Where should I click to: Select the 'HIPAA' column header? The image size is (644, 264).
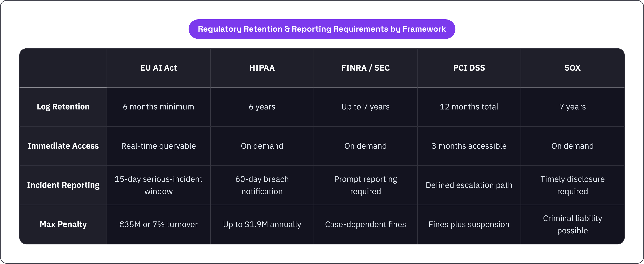pos(262,68)
